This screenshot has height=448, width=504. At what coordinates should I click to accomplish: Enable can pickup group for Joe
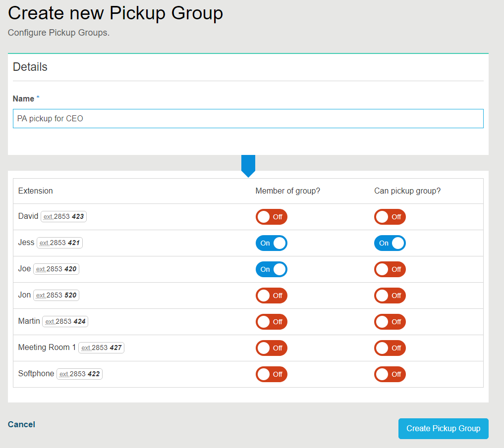point(390,269)
